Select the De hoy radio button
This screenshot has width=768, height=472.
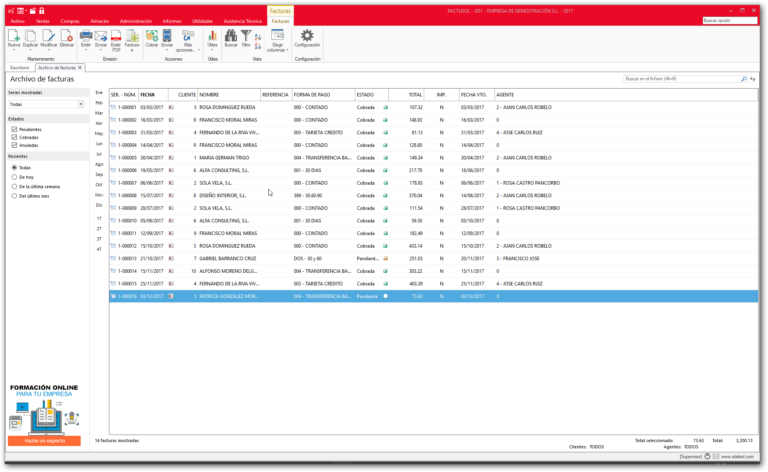(14, 177)
